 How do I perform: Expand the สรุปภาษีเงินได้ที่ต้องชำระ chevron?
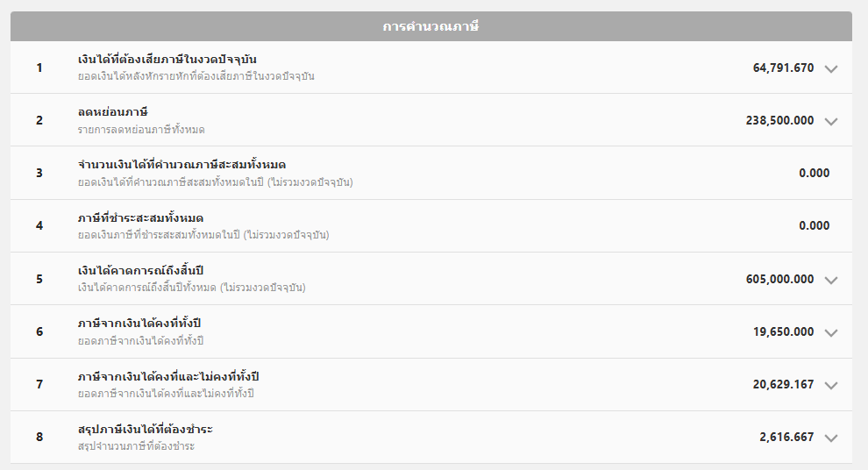click(831, 438)
